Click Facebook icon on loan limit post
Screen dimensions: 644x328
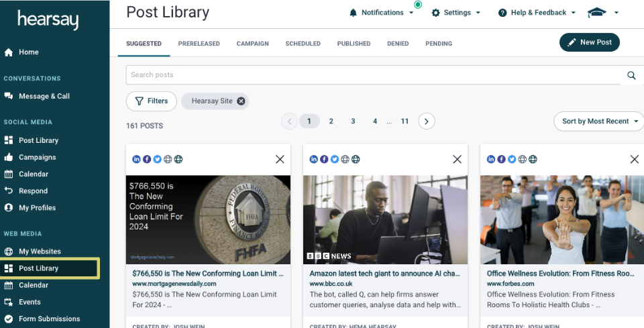[x=147, y=159]
